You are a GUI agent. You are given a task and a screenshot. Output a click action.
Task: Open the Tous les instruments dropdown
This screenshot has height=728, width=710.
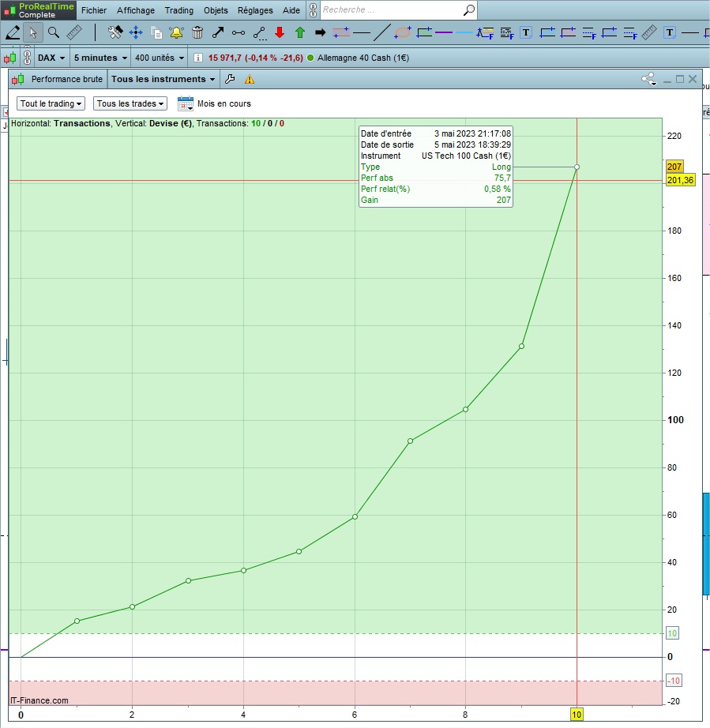163,79
